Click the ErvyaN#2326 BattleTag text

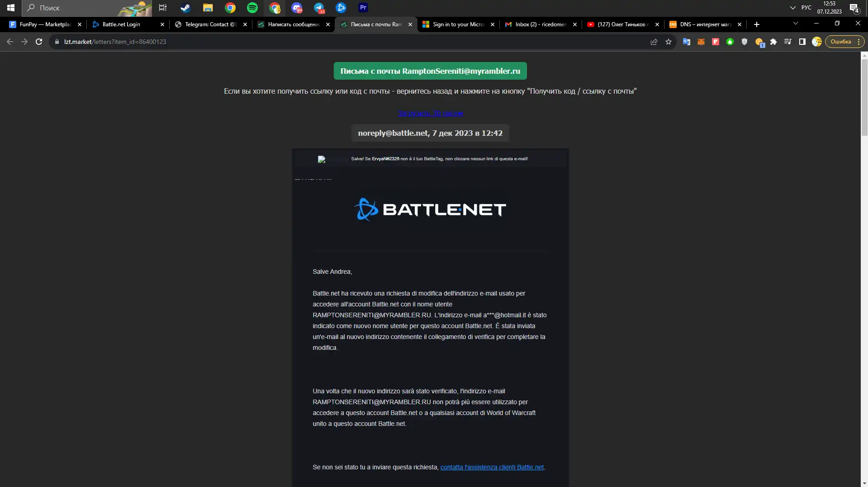(385, 159)
